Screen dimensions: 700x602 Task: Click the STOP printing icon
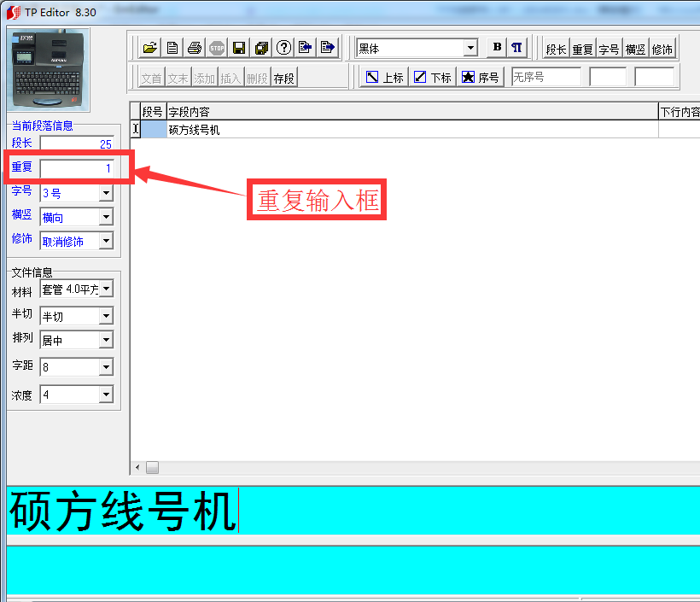[x=216, y=48]
